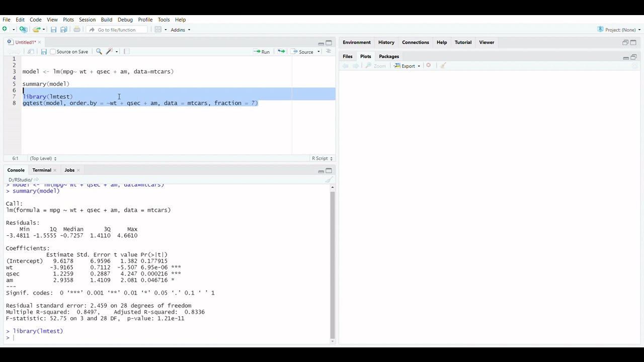644x362 pixels.
Task: Click the plot Zoom button
Action: point(376,66)
